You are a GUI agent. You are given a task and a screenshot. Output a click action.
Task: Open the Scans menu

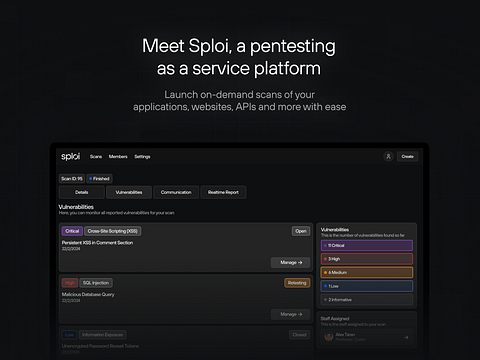pos(96,157)
